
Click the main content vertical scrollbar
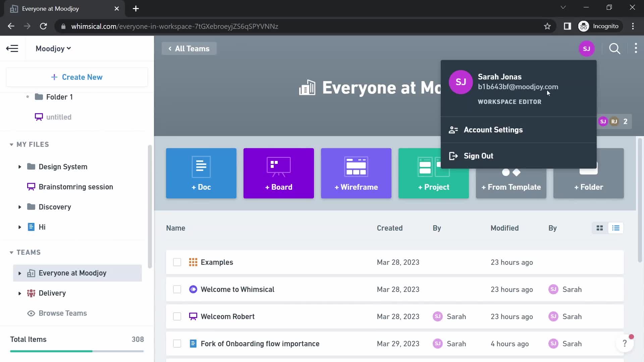click(640, 200)
